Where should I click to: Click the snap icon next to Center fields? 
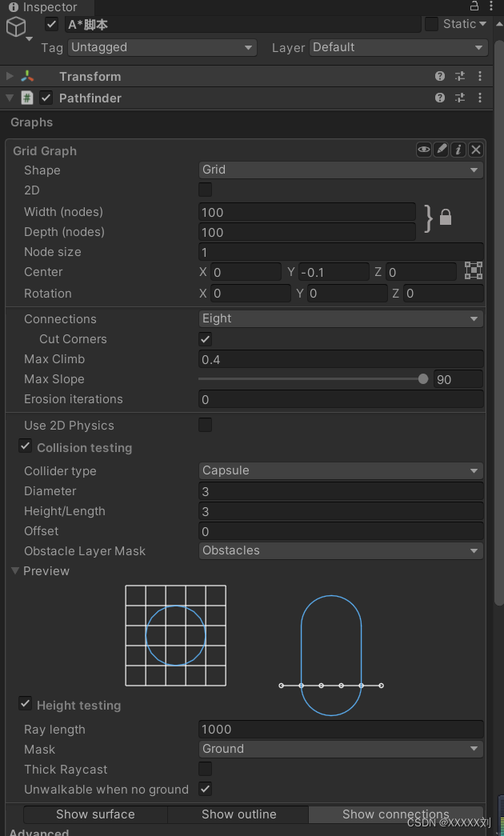473,271
